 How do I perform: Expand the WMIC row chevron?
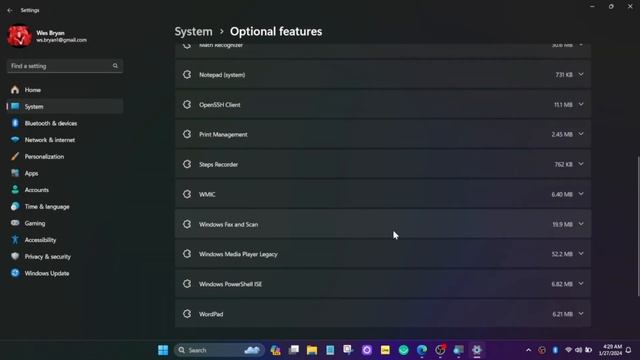click(581, 194)
